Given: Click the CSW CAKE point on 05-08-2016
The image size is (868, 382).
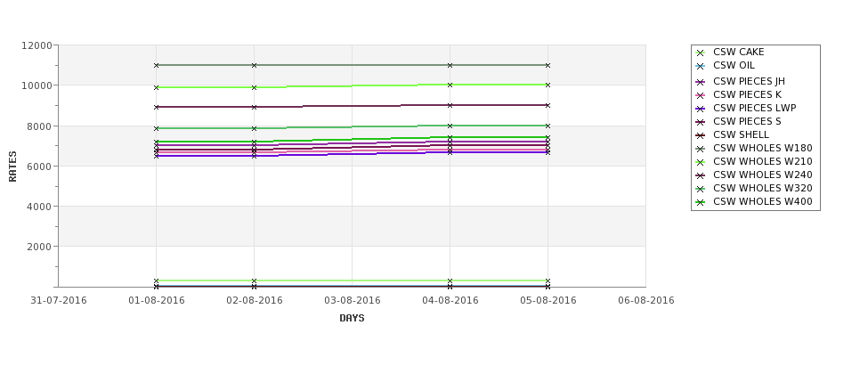Looking at the screenshot, I should click(548, 280).
